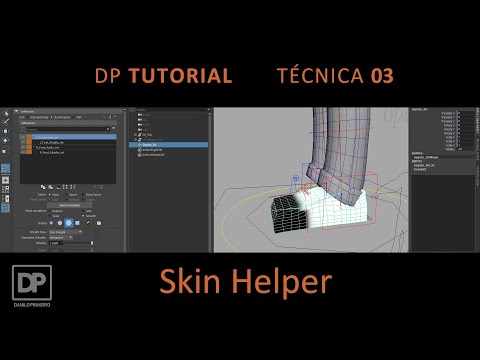Choose the Paint Selection brush tool in toolbox
Image resolution: width=480 pixels, height=360 pixels.
click(x=5, y=122)
